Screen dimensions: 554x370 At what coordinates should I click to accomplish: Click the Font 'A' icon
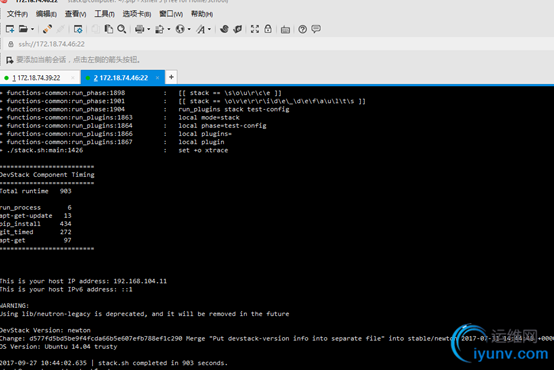click(201, 29)
